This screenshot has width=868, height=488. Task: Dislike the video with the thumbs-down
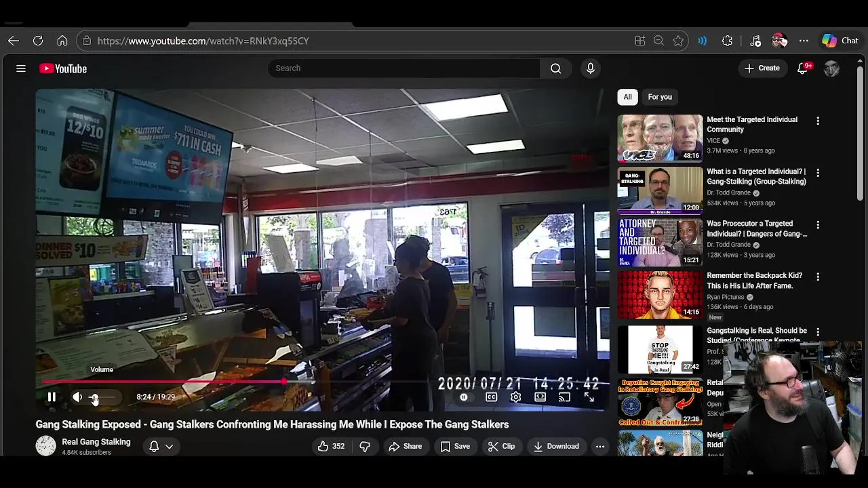coord(365,446)
